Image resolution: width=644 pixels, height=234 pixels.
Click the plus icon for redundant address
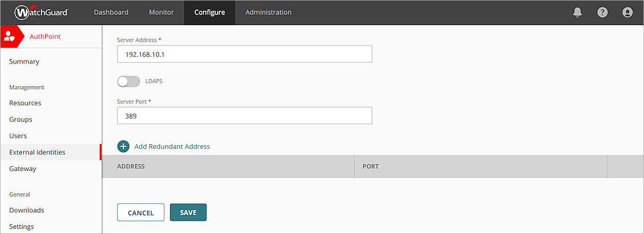(123, 146)
